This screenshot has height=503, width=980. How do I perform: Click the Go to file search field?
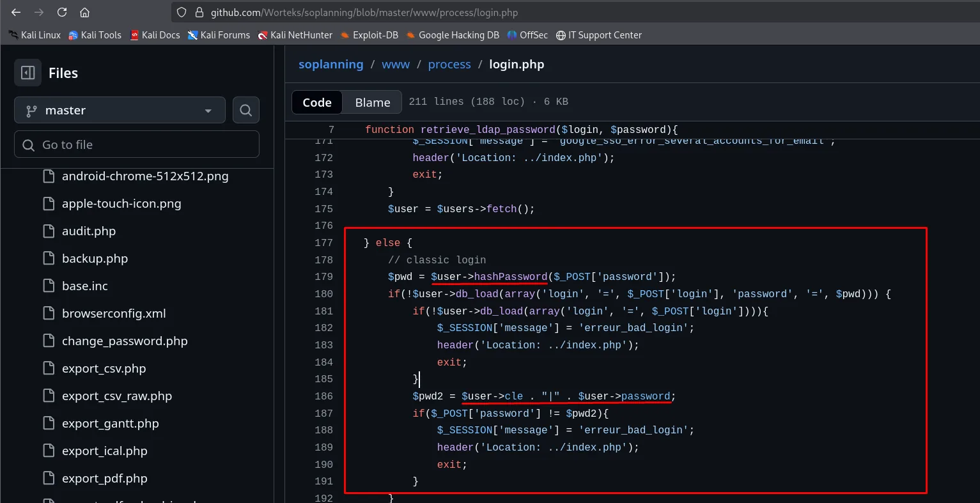(x=137, y=144)
